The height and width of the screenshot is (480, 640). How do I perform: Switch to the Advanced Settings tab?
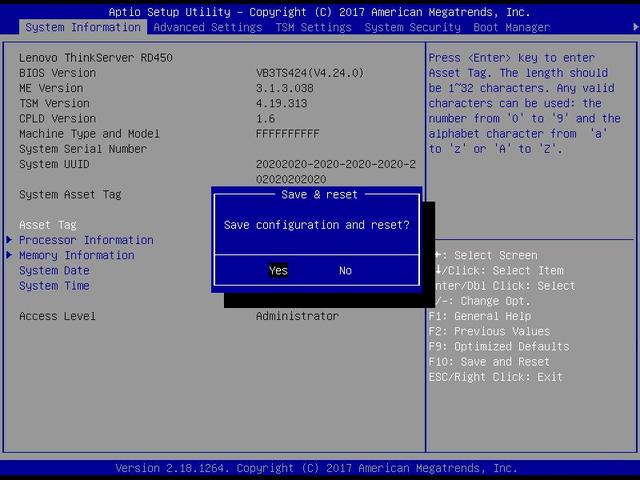click(208, 27)
